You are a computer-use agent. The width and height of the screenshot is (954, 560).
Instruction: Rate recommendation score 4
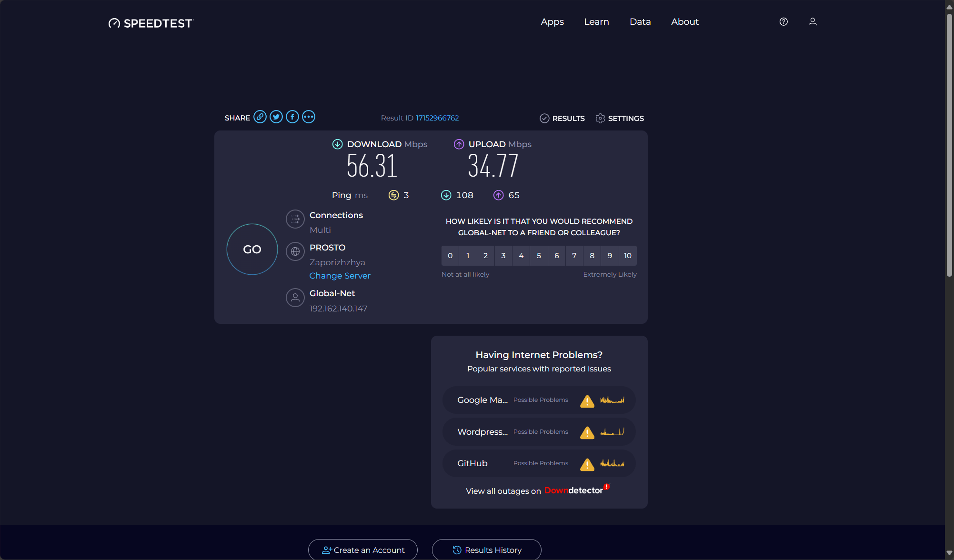(x=521, y=256)
